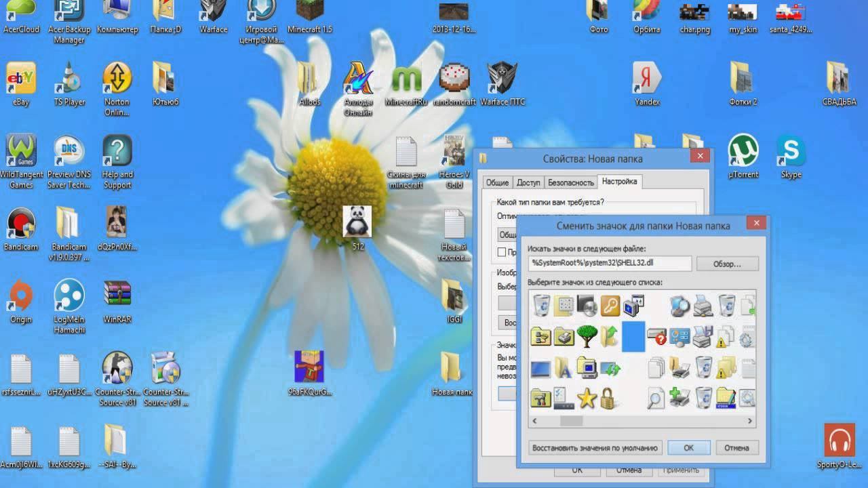Toggle the checkbox in the folder properties dialog
This screenshot has width=868, height=488.
[502, 252]
